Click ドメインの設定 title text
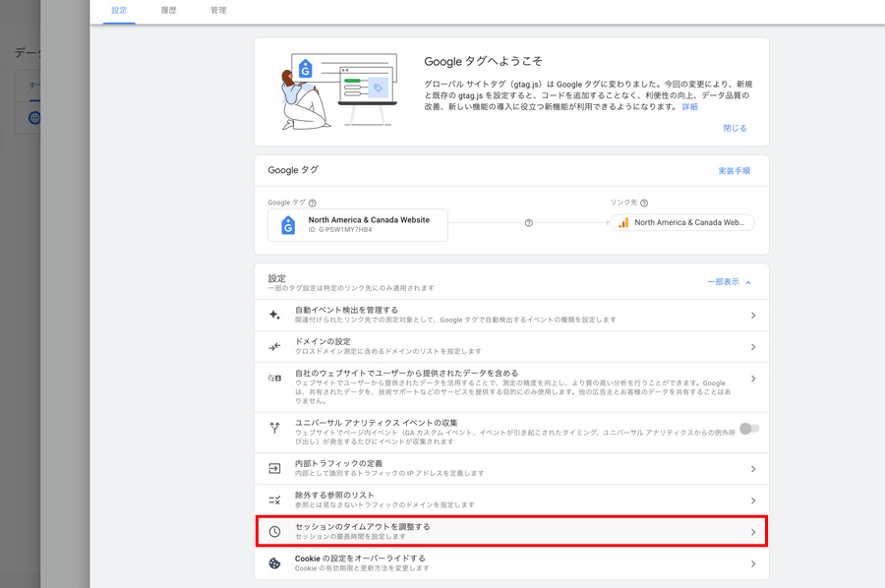 point(323,341)
